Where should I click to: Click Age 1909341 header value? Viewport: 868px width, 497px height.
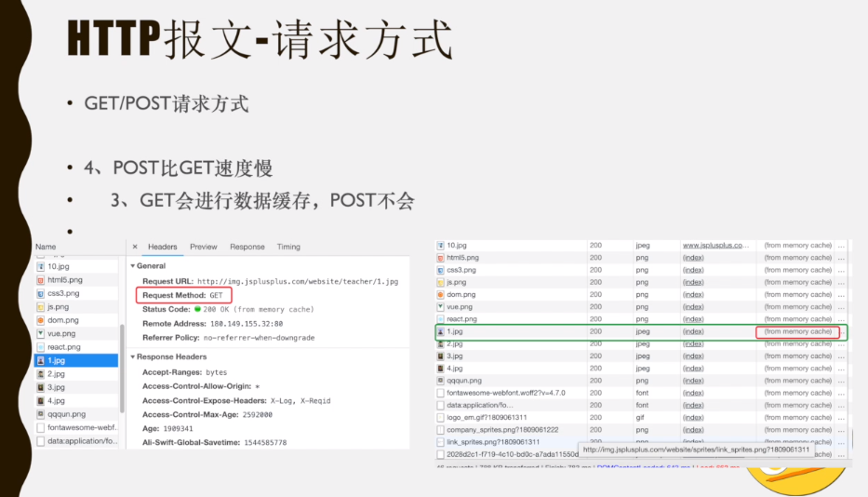pos(178,428)
